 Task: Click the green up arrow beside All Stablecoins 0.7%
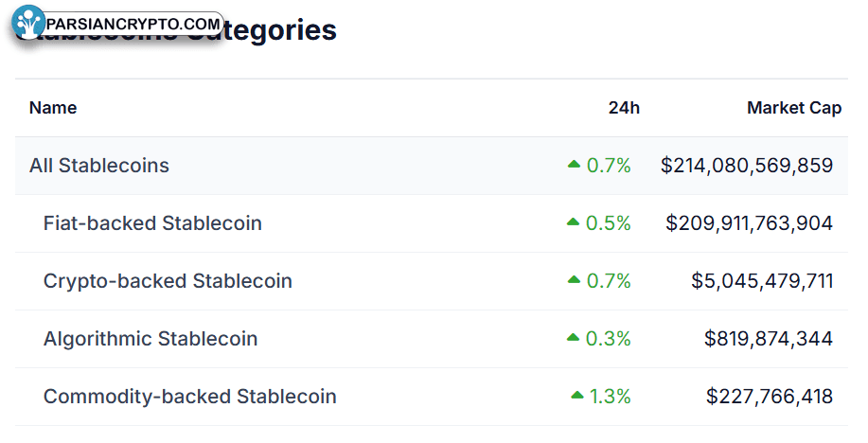point(574,165)
